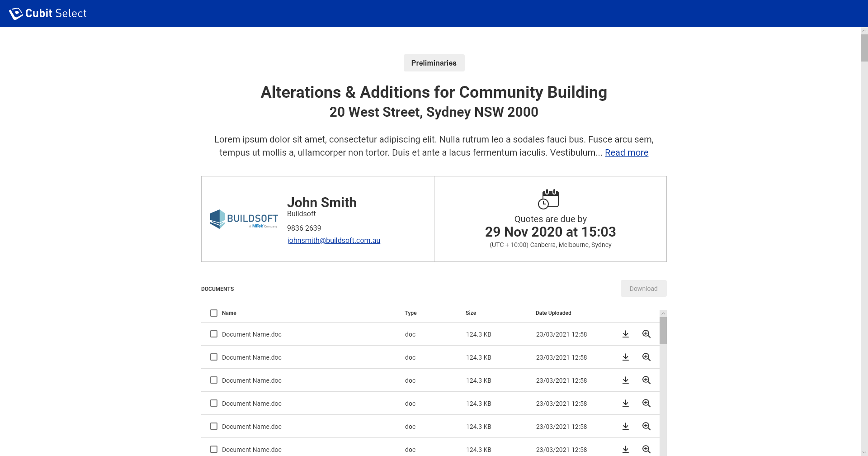The width and height of the screenshot is (868, 456).
Task: Click the documents table scrollbar up arrow
Action: pyautogui.click(x=663, y=313)
